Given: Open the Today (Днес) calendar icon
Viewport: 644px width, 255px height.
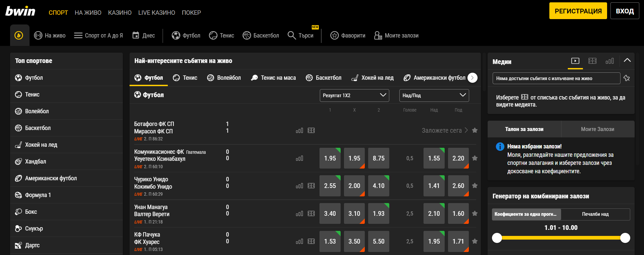Looking at the screenshot, I should click(x=136, y=35).
